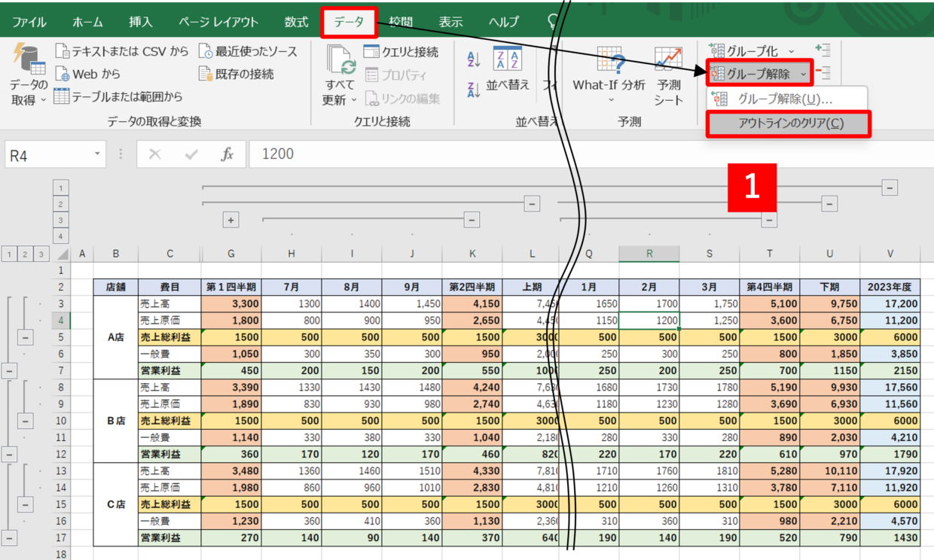
Task: Collapse the row group at row 5
Action: pos(26,336)
